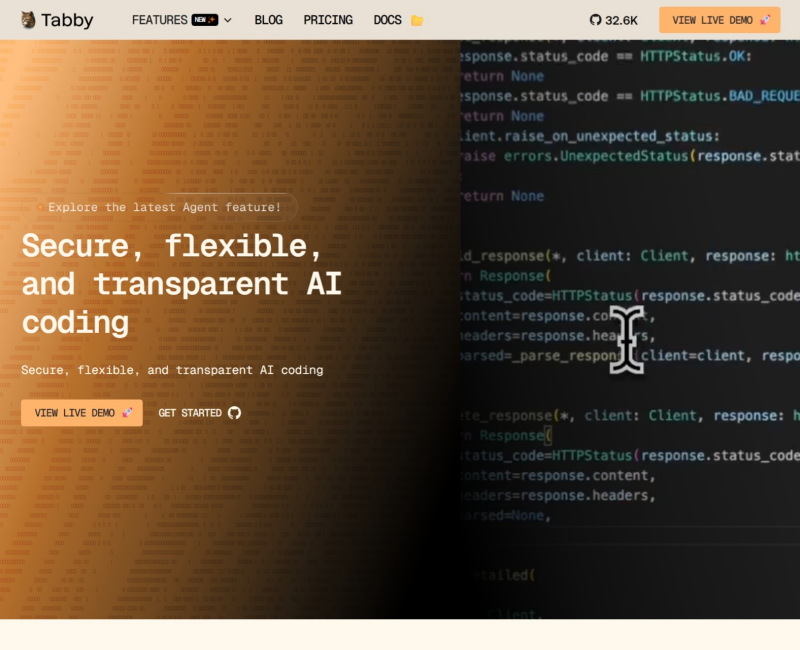The height and width of the screenshot is (650, 800).
Task: Open the Docs link
Action: [x=387, y=20]
